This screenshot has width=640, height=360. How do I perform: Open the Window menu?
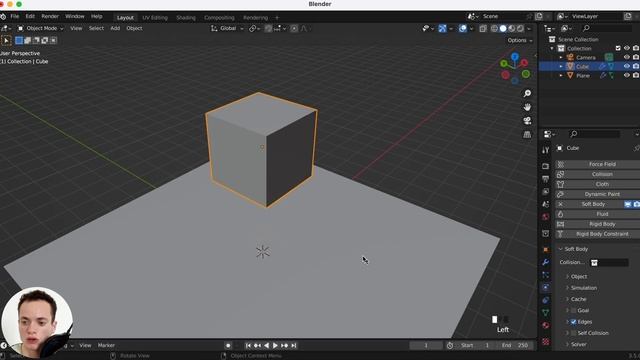point(75,16)
